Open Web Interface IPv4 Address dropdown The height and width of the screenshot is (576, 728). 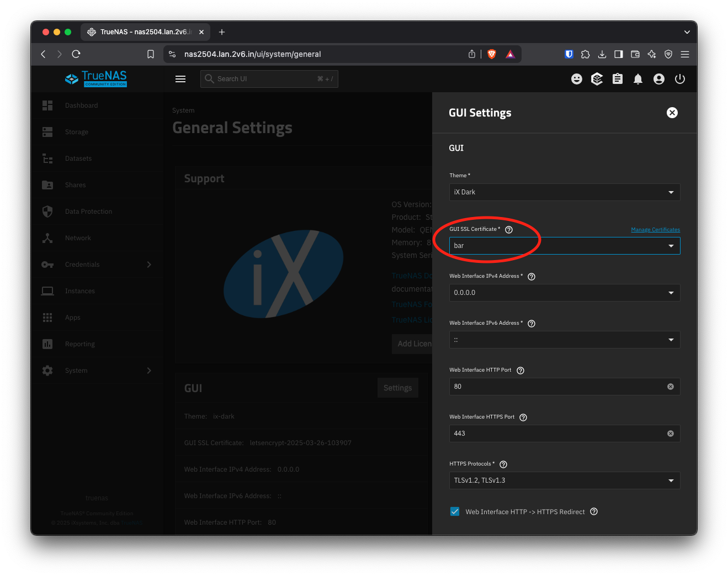tap(565, 293)
